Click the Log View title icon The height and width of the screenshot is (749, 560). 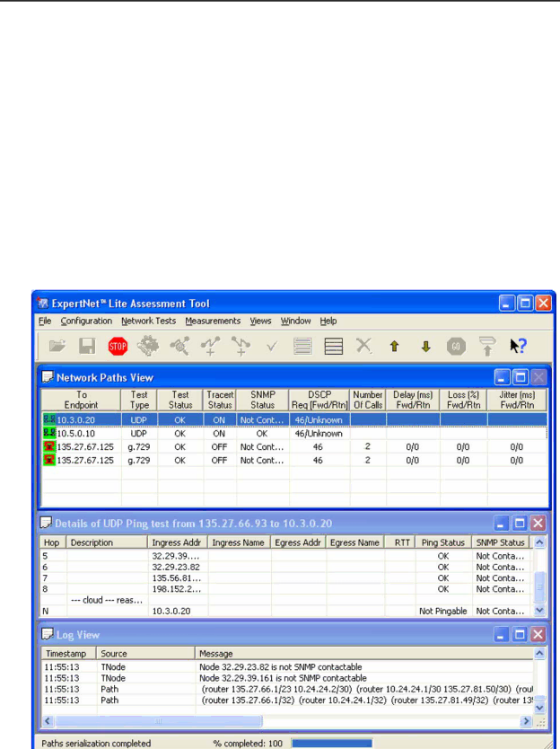click(x=48, y=634)
